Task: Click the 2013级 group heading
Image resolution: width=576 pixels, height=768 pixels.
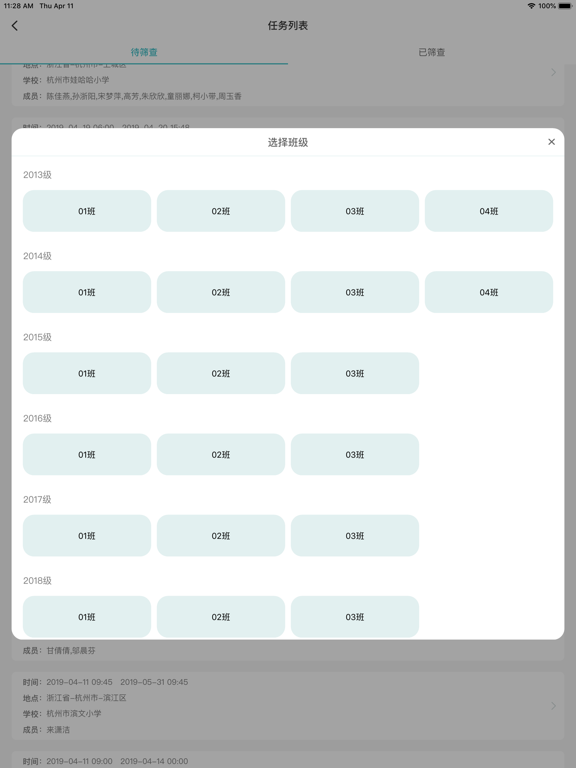Action: pos(37,175)
